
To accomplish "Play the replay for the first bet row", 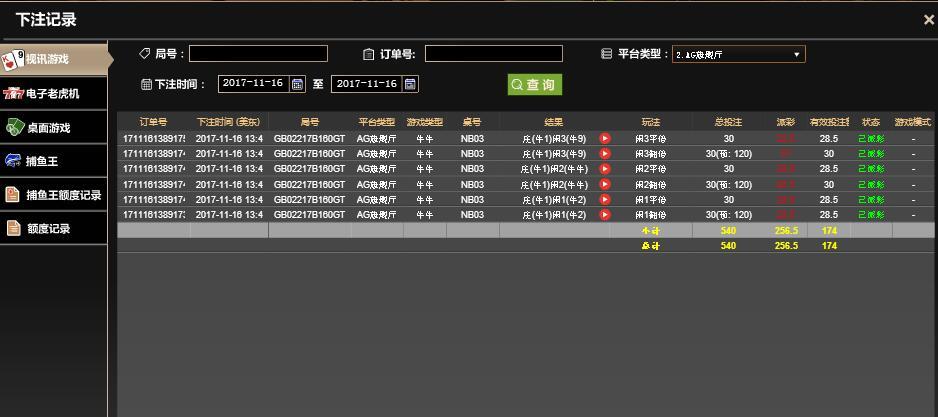I will point(605,139).
